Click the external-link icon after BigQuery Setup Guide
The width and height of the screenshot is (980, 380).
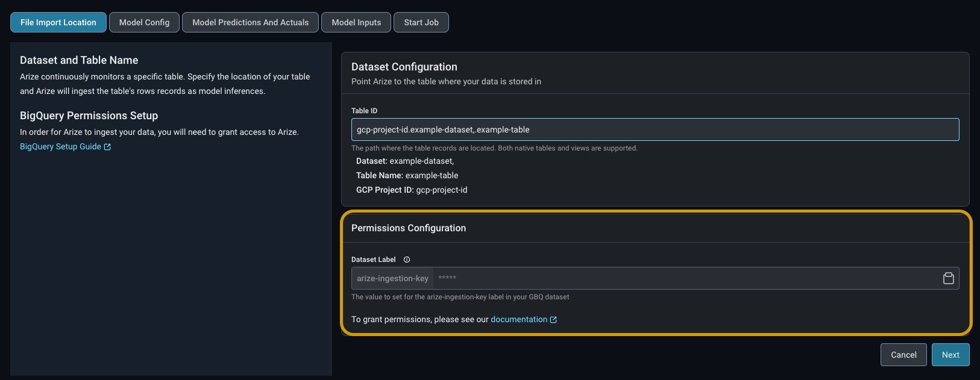(107, 147)
